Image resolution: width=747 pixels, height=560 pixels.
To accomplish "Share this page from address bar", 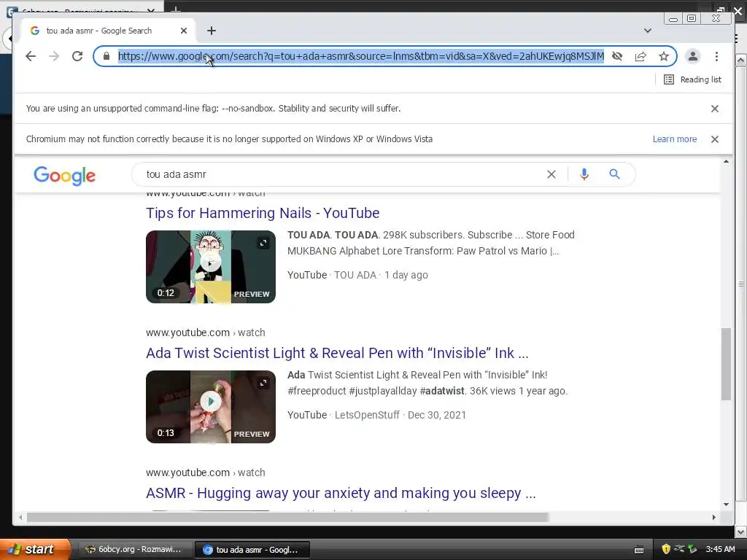I will [640, 56].
